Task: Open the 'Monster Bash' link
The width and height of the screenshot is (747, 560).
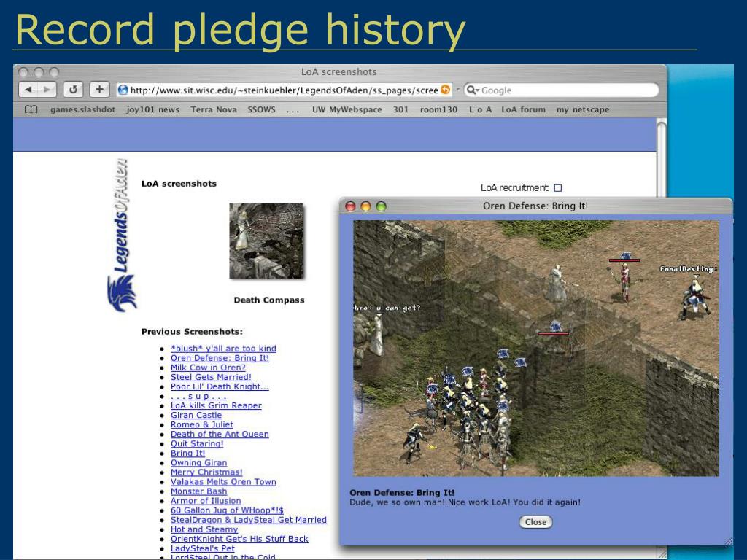Action: pyautogui.click(x=198, y=491)
